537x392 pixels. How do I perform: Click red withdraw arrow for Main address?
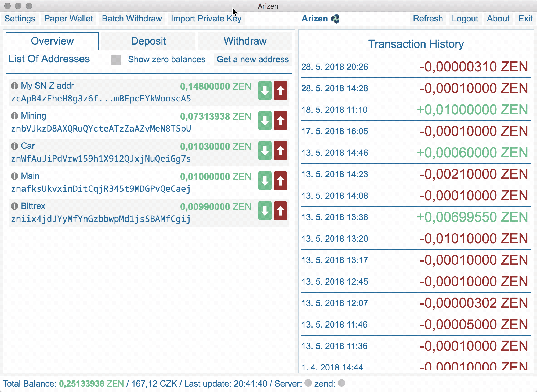coord(281,181)
